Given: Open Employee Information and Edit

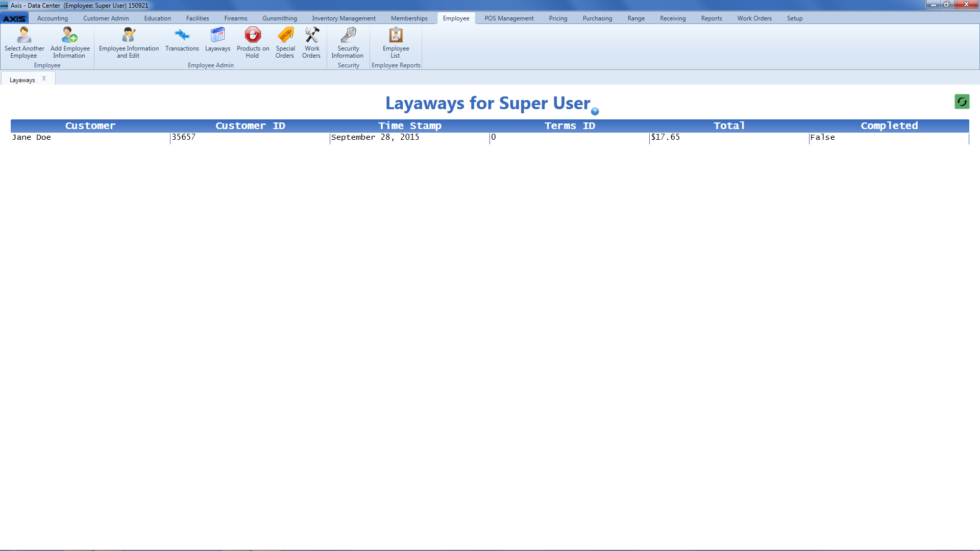Looking at the screenshot, I should point(129,43).
